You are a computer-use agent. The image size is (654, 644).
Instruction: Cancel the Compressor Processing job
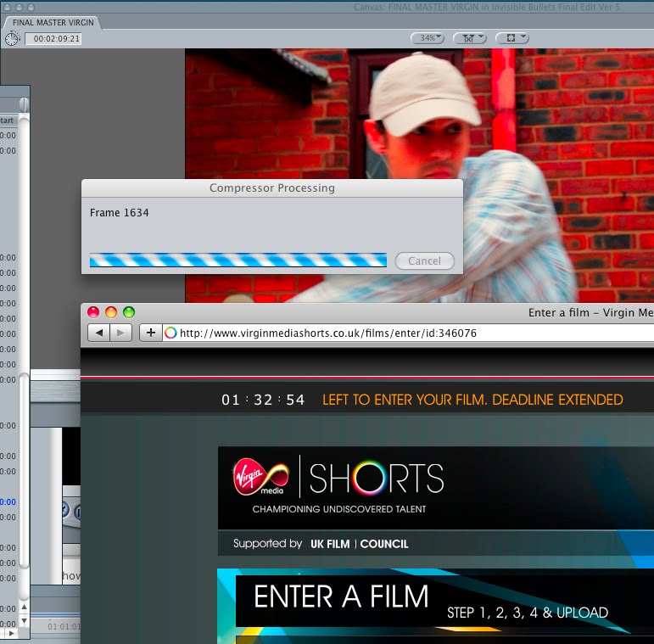click(425, 260)
